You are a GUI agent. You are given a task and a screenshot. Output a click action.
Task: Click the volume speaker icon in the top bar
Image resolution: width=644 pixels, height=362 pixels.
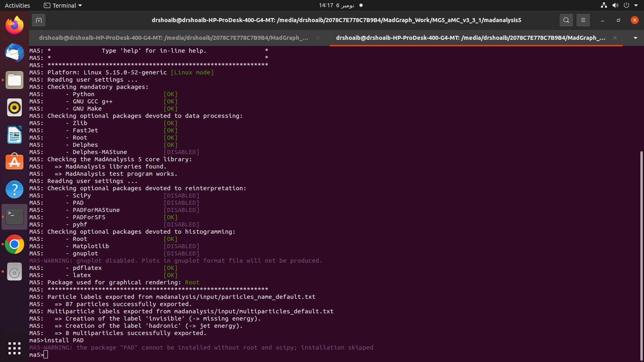click(x=615, y=5)
